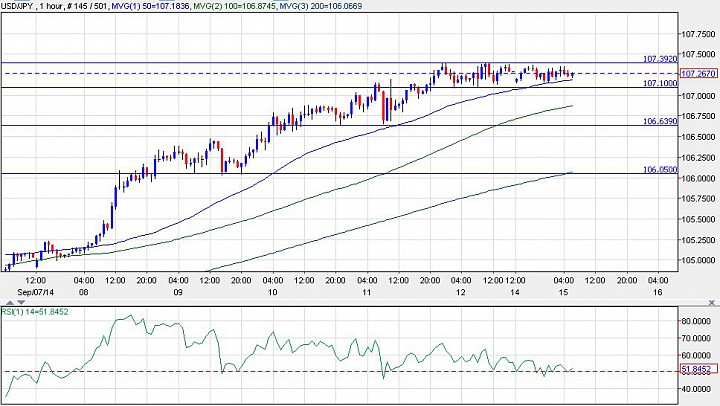
Task: Close the RSI indicator panel with X
Action: click(x=711, y=303)
